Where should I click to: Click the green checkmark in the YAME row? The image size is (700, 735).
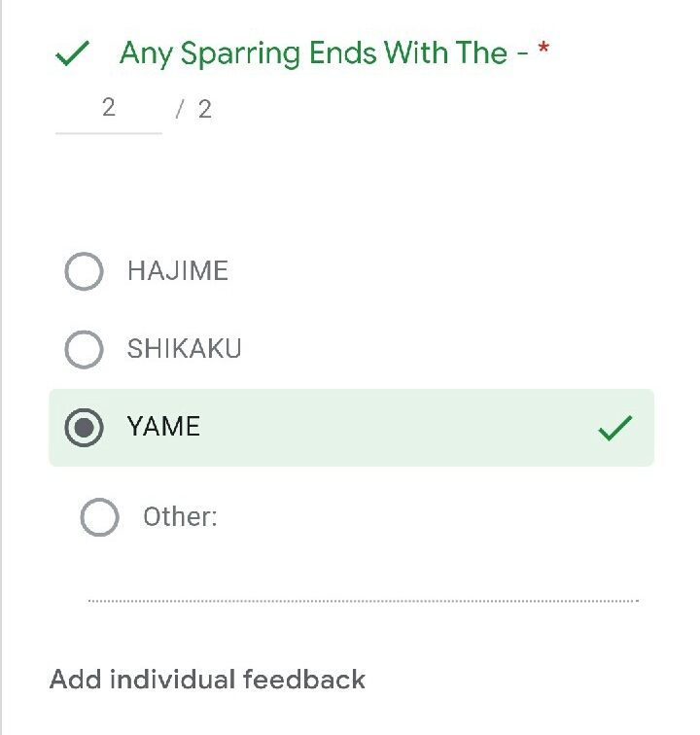tap(615, 428)
